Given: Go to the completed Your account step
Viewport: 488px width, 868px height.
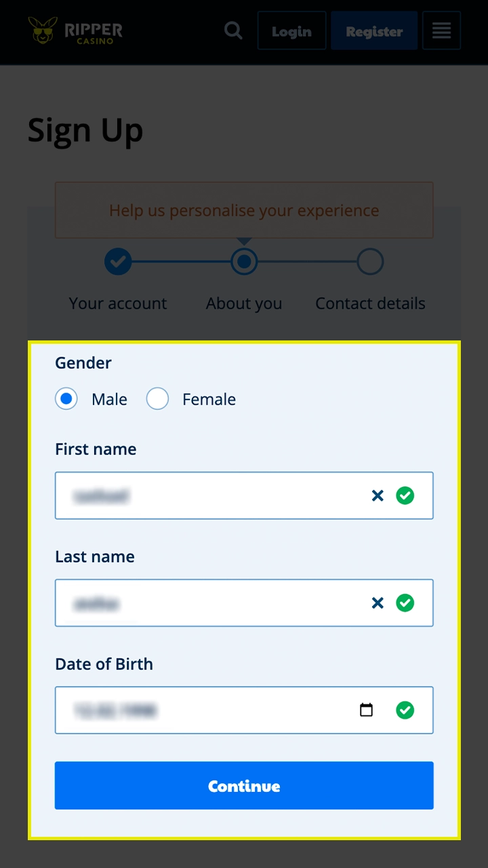Looking at the screenshot, I should (118, 261).
